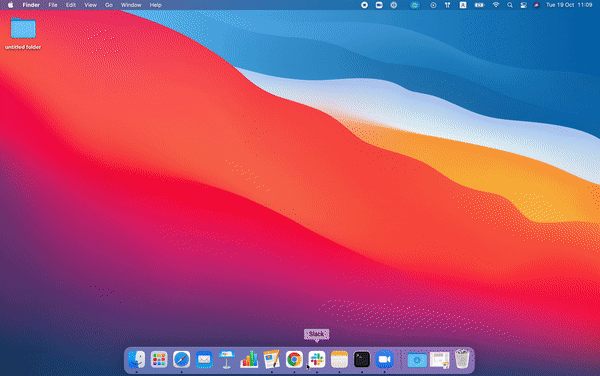Click the battery status icon

coord(479,5)
